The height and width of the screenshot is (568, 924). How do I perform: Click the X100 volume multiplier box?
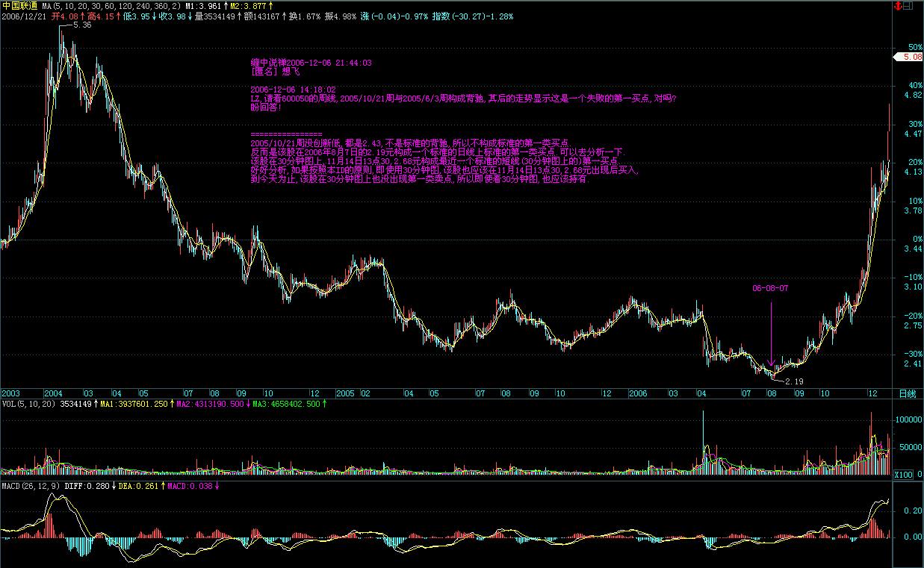[903, 475]
